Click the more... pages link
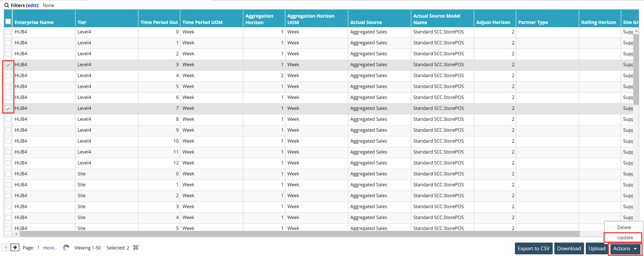644x256 pixels. [50, 248]
